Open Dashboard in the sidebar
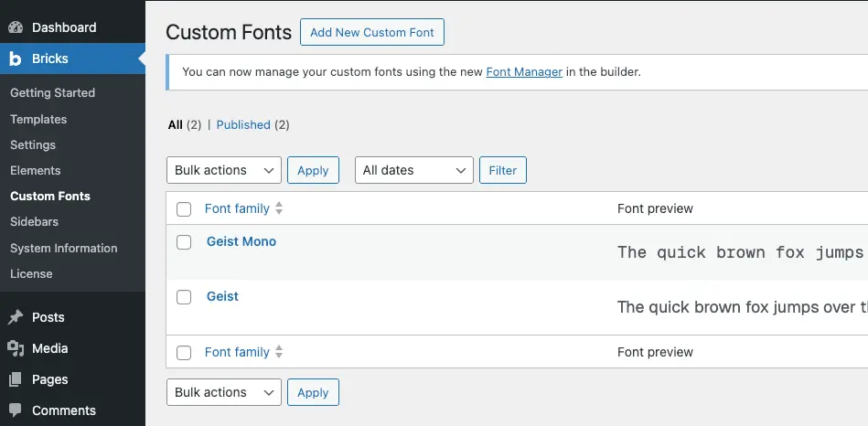The width and height of the screenshot is (868, 426). (64, 27)
